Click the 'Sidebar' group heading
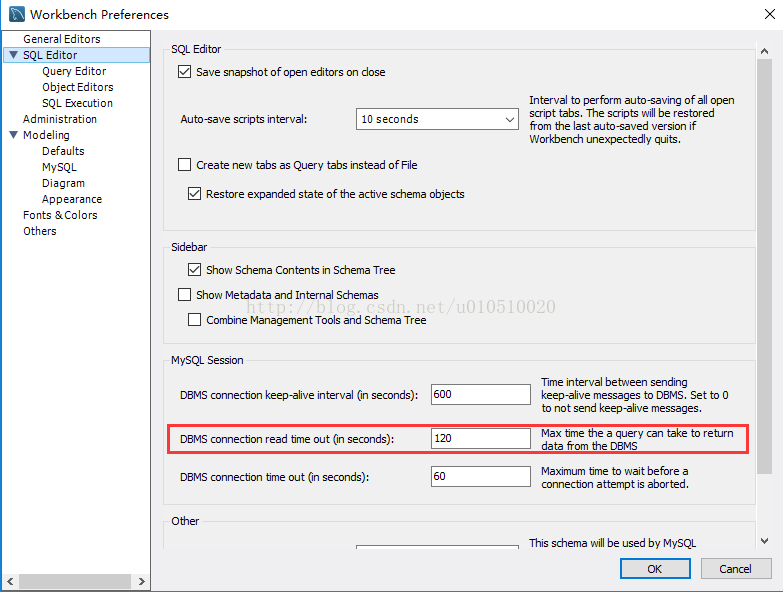Screen dimensions: 783x592 (x=189, y=247)
